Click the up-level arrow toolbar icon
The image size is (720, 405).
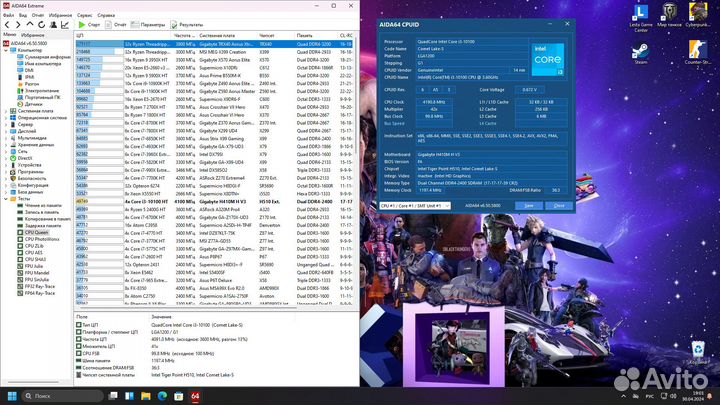[30, 24]
